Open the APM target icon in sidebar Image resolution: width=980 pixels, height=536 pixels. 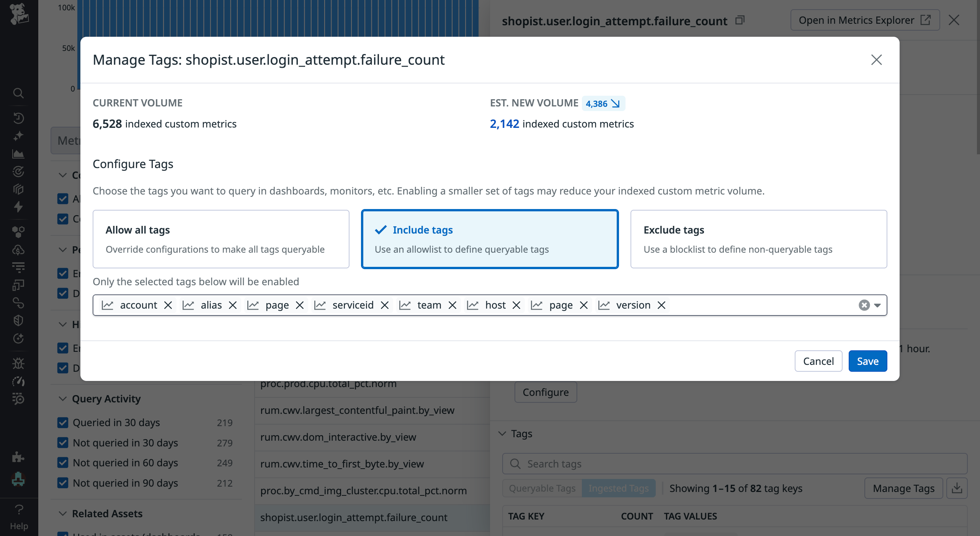tap(18, 172)
